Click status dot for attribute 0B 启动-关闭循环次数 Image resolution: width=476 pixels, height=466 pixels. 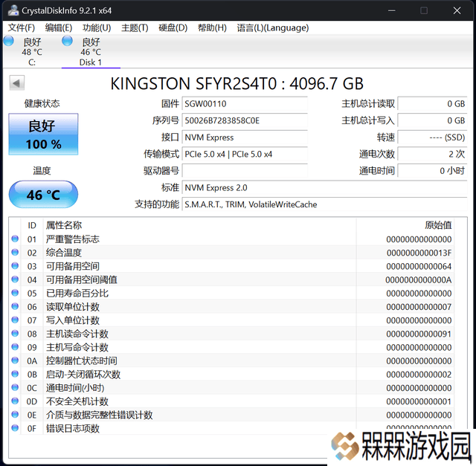coord(15,374)
